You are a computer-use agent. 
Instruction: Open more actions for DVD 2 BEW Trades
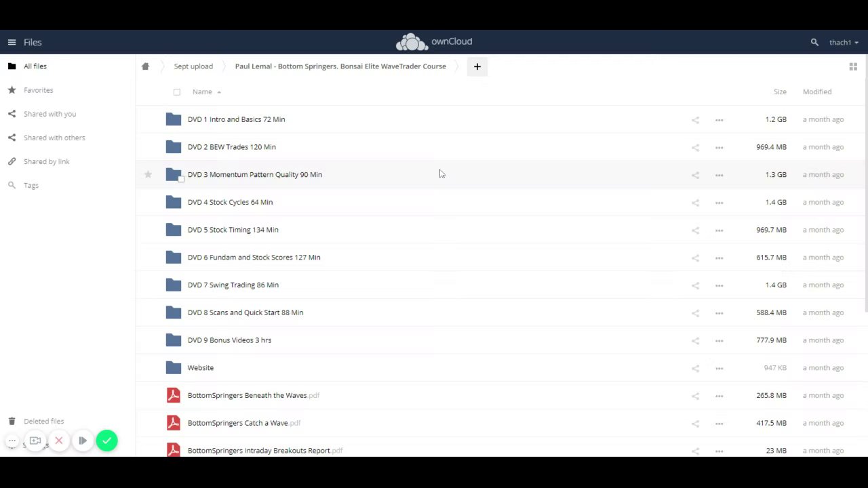pyautogui.click(x=719, y=147)
